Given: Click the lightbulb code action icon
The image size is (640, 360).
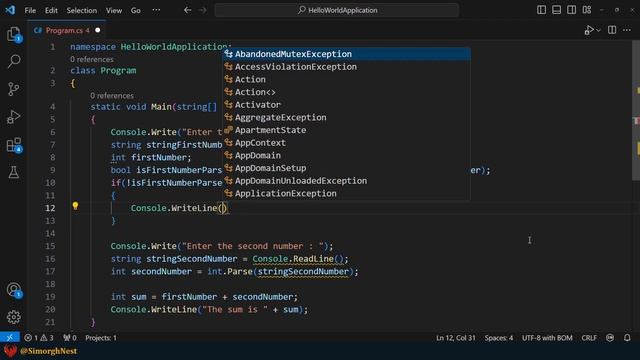Looking at the screenshot, I should (75, 206).
